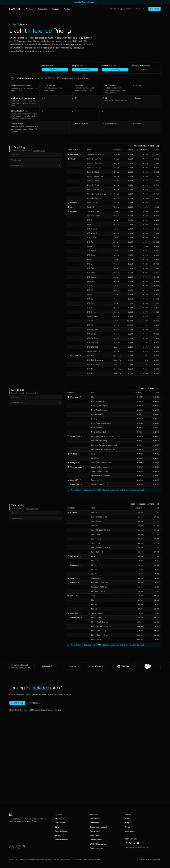Click the Pricing breadcrumb link

[13, 24]
